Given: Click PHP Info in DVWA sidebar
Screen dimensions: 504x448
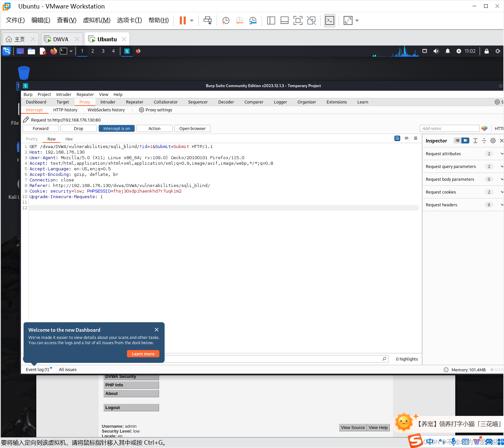Looking at the screenshot, I should (131, 385).
